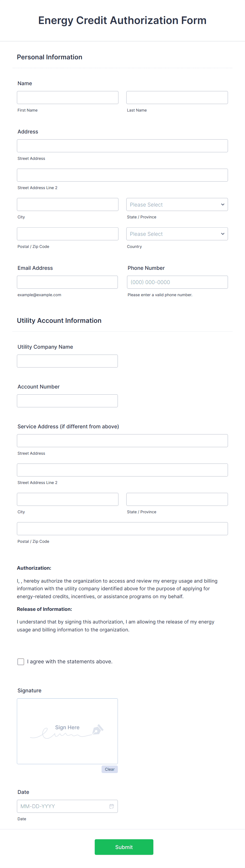Select the Last Name input
The height and width of the screenshot is (868, 245).
(177, 97)
